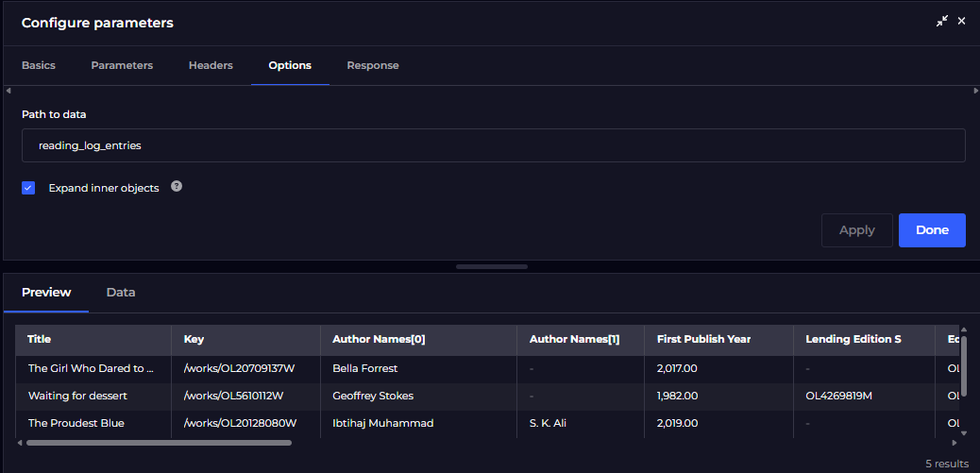Go to the Headers tab

[x=211, y=65]
